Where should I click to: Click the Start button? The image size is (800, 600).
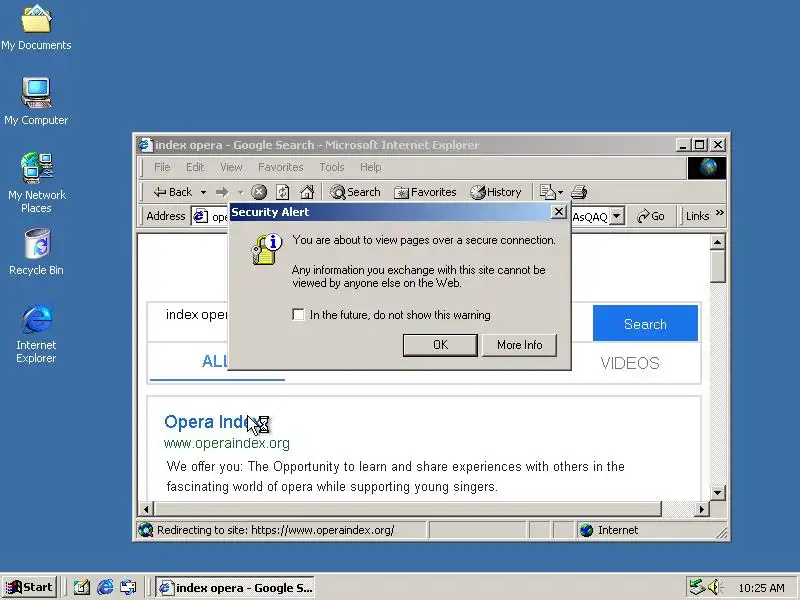[29, 587]
